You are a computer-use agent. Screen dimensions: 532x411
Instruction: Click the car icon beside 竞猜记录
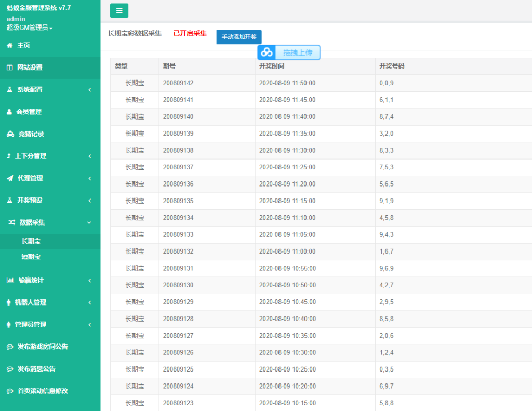[10, 134]
